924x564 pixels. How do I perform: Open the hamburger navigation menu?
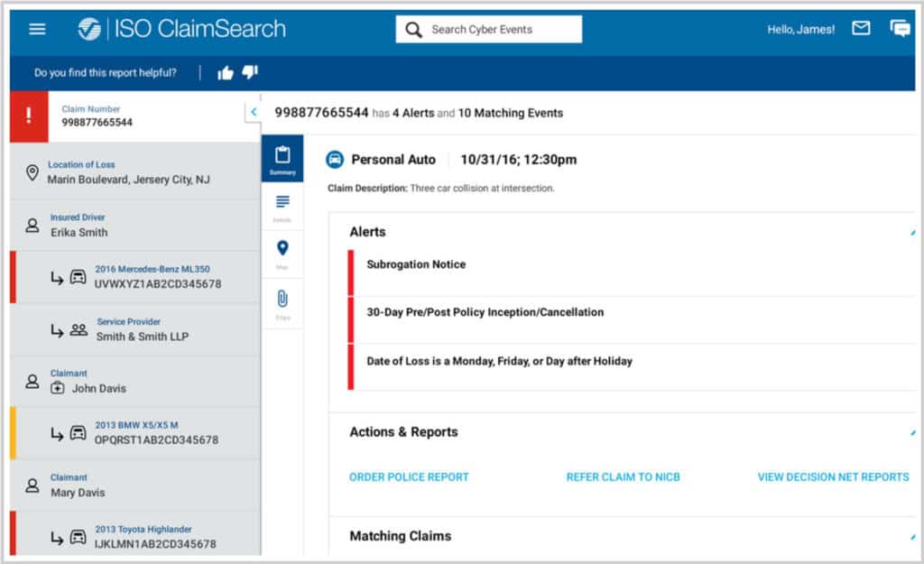[x=37, y=29]
